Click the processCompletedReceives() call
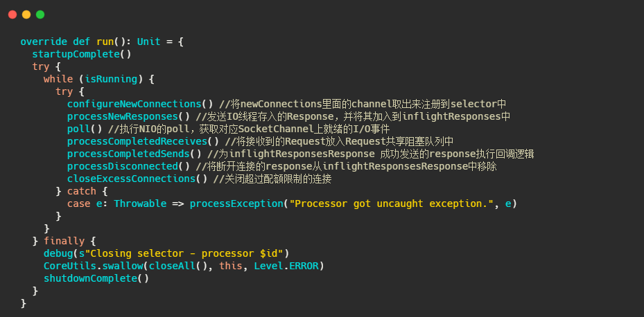 click(143, 141)
